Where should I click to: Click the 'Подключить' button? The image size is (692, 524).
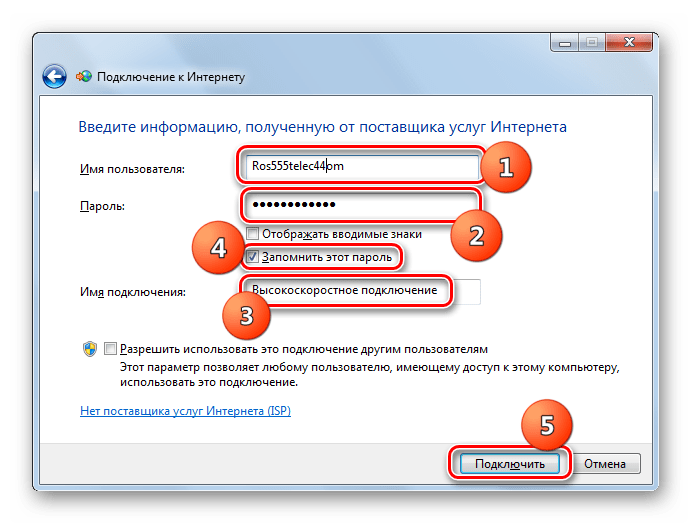click(x=510, y=464)
